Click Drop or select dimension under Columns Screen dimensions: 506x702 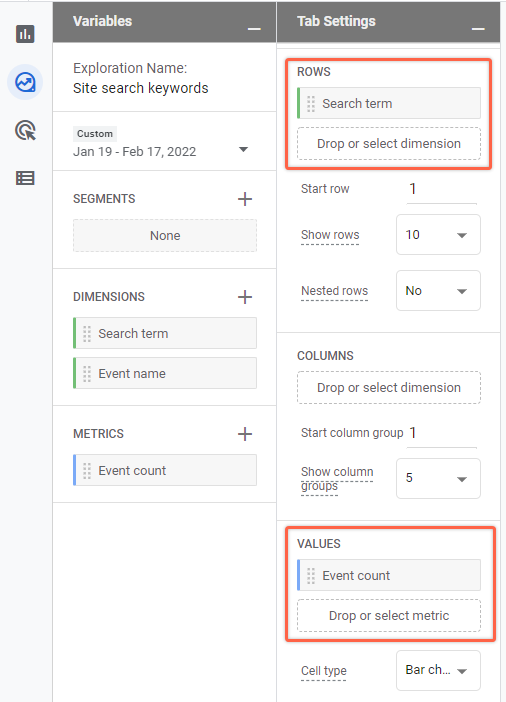pos(389,388)
